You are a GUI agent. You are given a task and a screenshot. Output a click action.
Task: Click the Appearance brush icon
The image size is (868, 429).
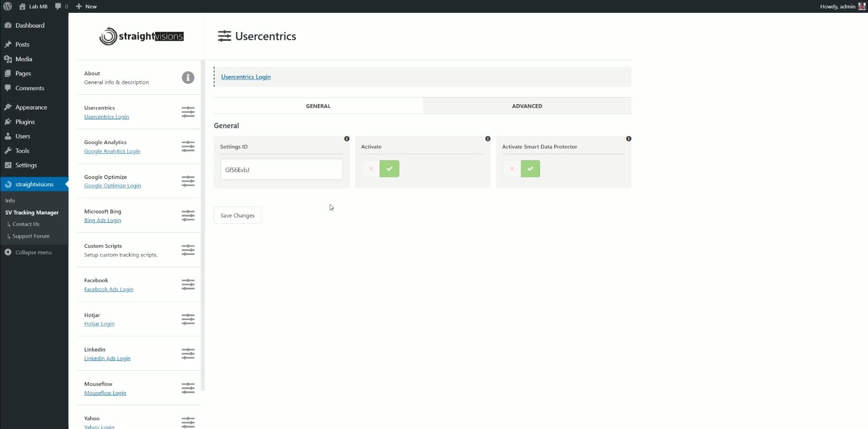tap(8, 107)
